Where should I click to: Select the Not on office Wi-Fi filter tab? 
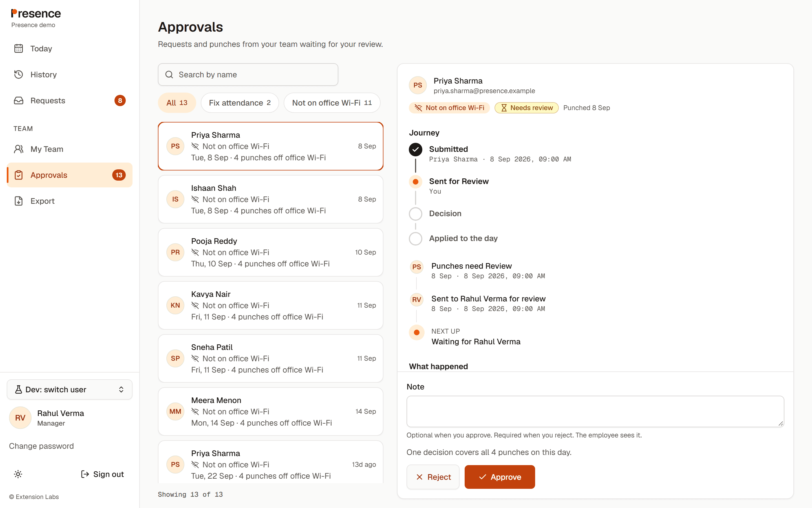332,103
